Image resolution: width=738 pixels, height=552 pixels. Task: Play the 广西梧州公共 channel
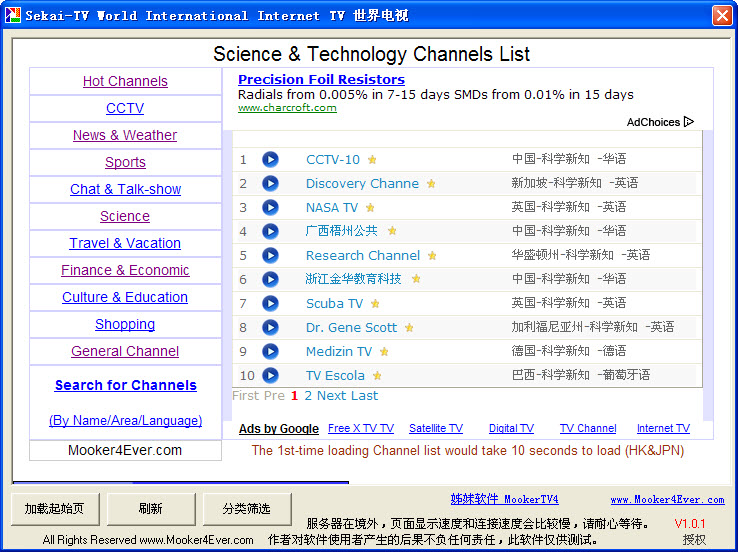click(270, 232)
